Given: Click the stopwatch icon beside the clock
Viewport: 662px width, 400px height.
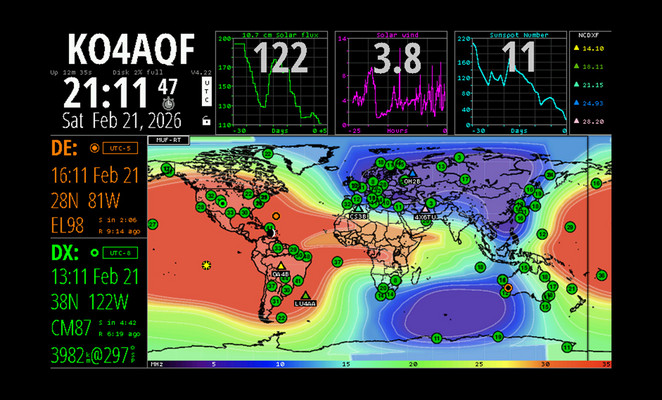Looking at the screenshot, I should [168, 103].
